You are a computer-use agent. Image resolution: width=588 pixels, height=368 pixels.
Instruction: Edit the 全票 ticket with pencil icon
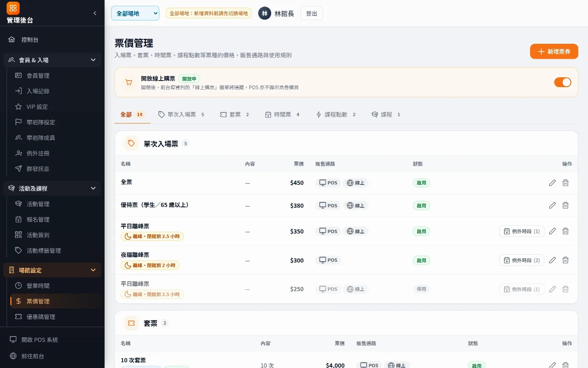coord(552,183)
